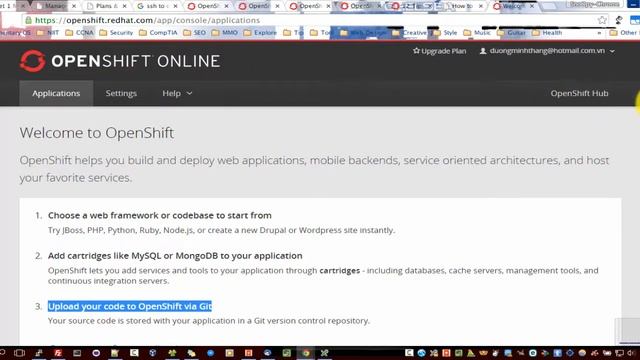Click the Chrome icon in the taskbar
Image resolution: width=640 pixels, height=360 pixels.
click(x=306, y=353)
